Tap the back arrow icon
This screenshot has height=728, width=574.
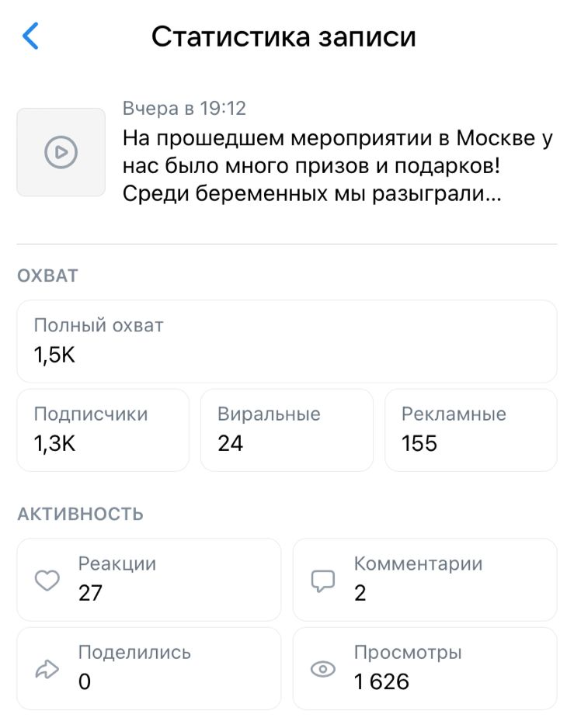point(31,36)
